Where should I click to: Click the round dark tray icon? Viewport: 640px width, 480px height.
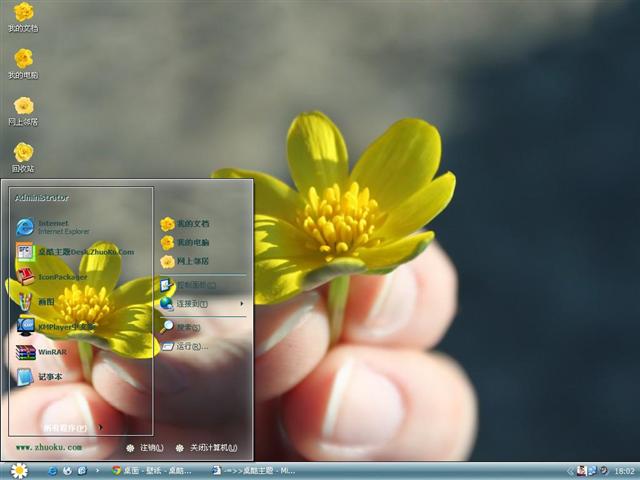tap(604, 470)
